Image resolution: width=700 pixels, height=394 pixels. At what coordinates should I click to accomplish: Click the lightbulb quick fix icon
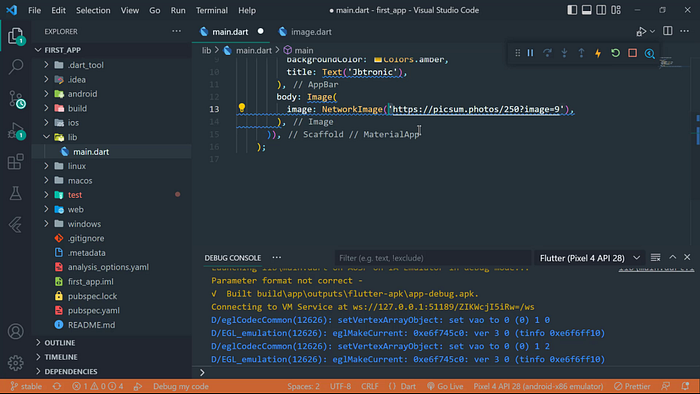tap(242, 108)
